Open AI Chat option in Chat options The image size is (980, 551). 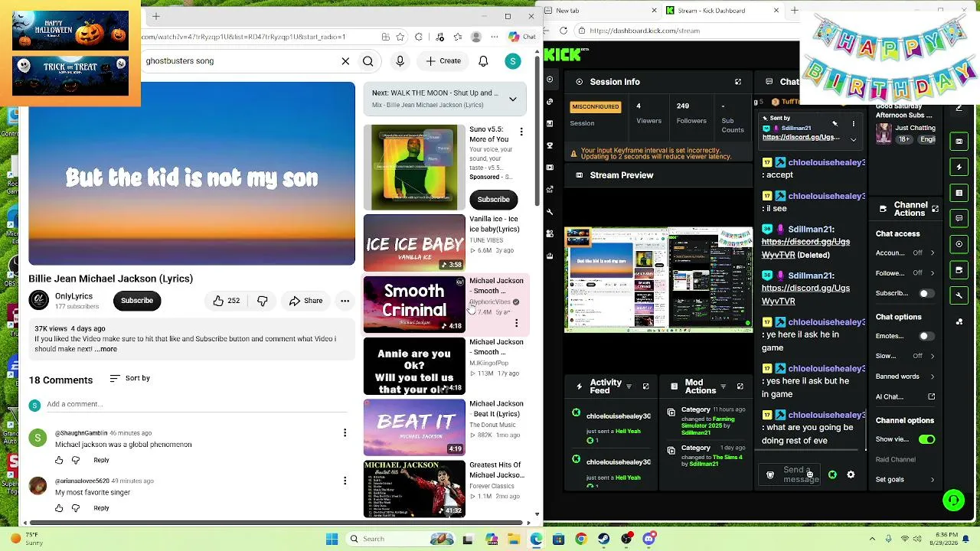(907, 396)
